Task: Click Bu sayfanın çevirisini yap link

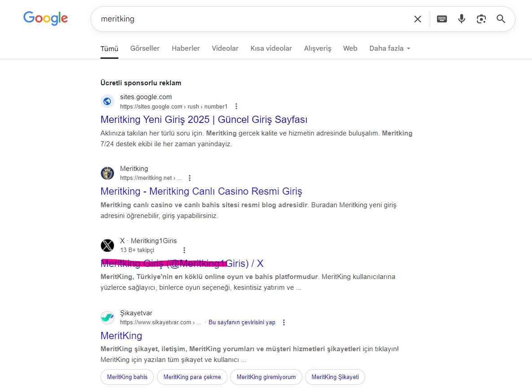Action: coord(242,322)
